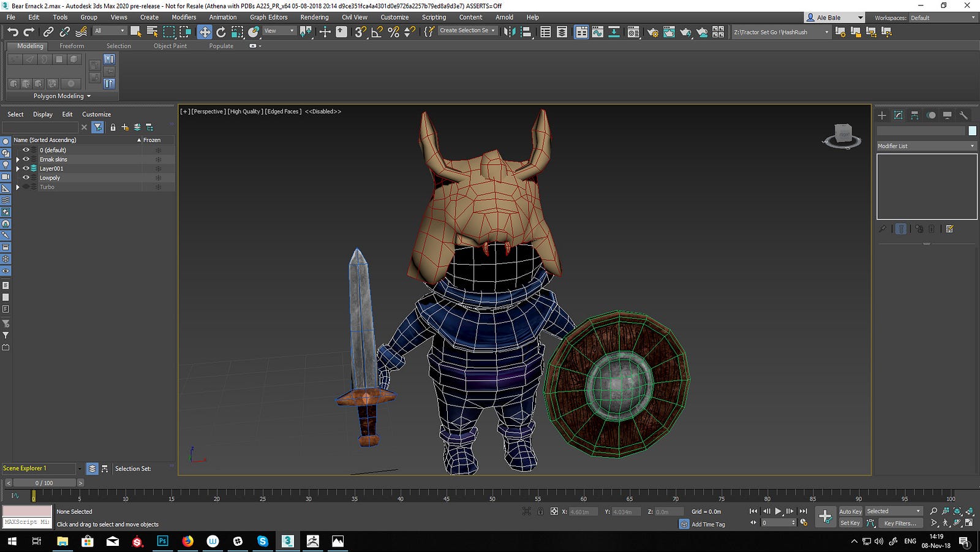The width and height of the screenshot is (980, 552).
Task: Open the Workspaces Default dropdown
Action: click(x=943, y=18)
